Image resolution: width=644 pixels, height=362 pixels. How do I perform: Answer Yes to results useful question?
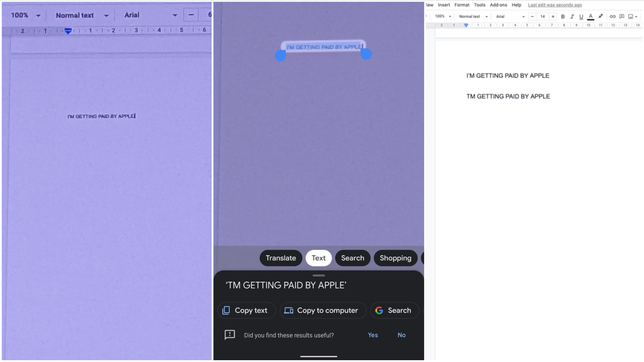coord(373,335)
